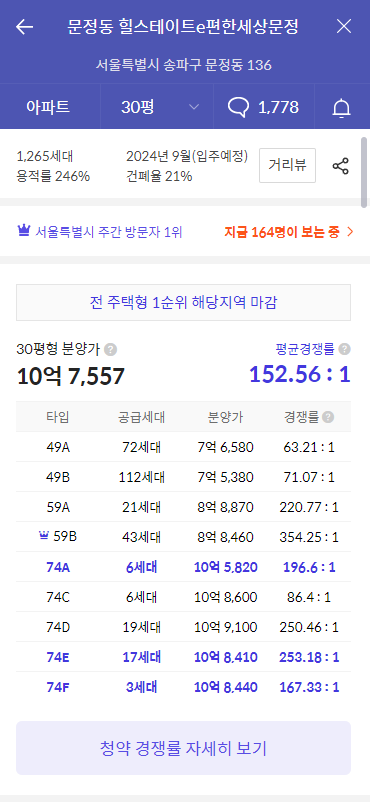This screenshot has width=370, height=802.
Task: Click the 2024년 9월(입주예정) move-in date
Action: [187, 157]
